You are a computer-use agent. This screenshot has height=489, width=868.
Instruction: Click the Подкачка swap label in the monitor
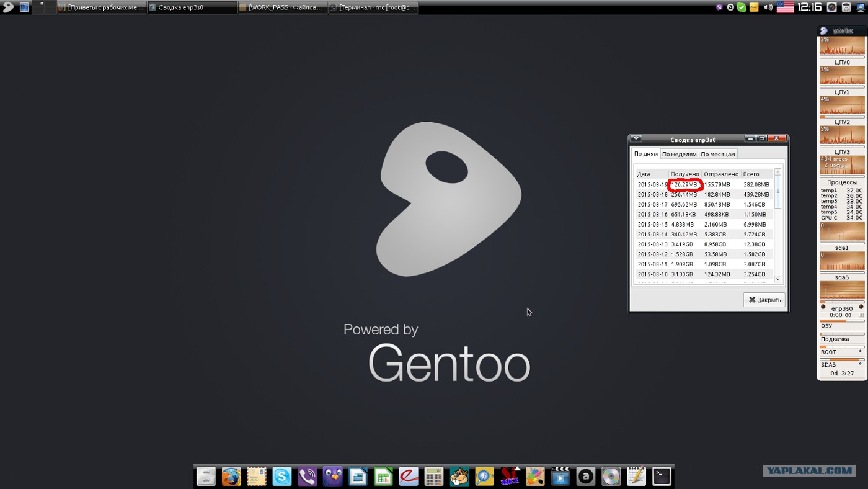[x=835, y=339]
